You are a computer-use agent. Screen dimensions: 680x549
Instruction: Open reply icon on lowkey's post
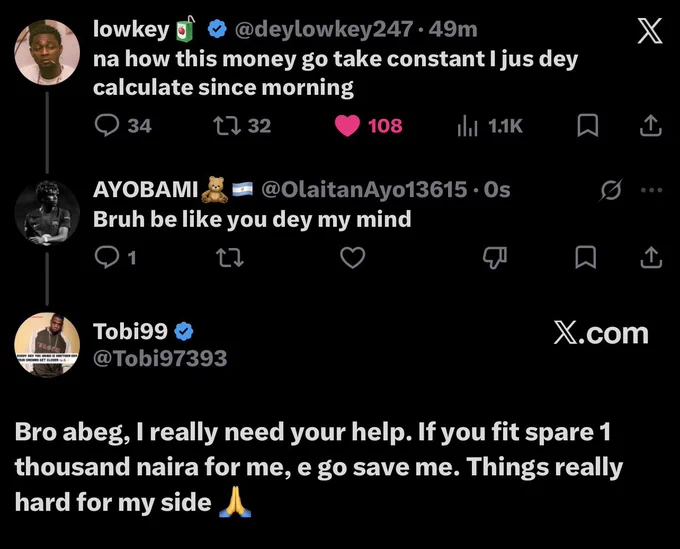point(107,125)
